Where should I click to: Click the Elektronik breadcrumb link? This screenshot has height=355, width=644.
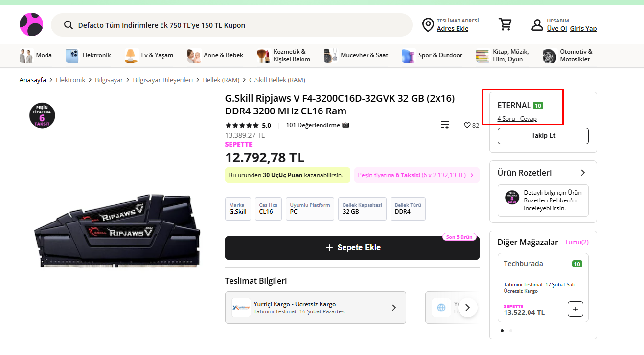70,80
